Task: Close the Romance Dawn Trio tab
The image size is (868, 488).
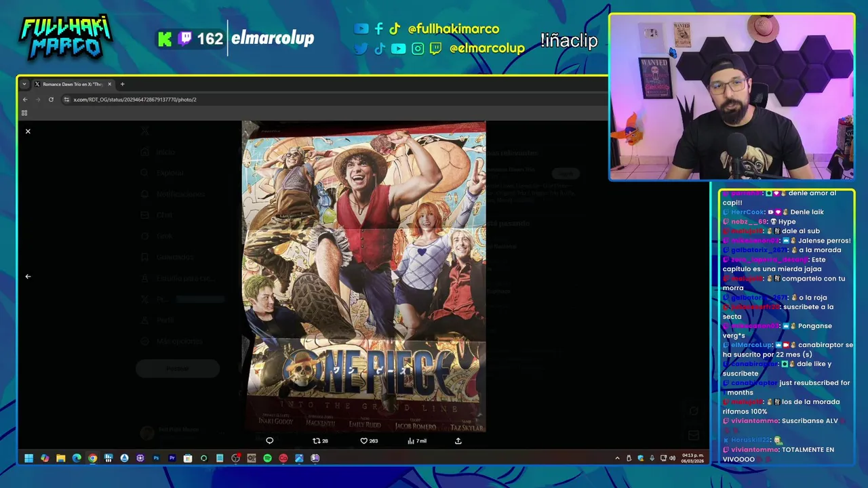Action: point(109,84)
